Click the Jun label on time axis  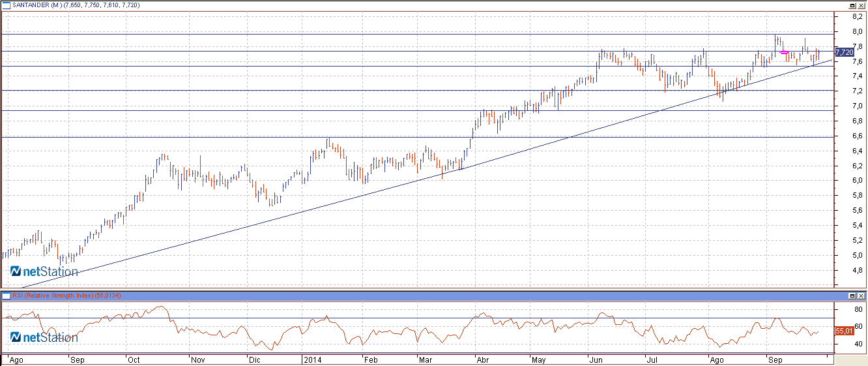(x=596, y=359)
